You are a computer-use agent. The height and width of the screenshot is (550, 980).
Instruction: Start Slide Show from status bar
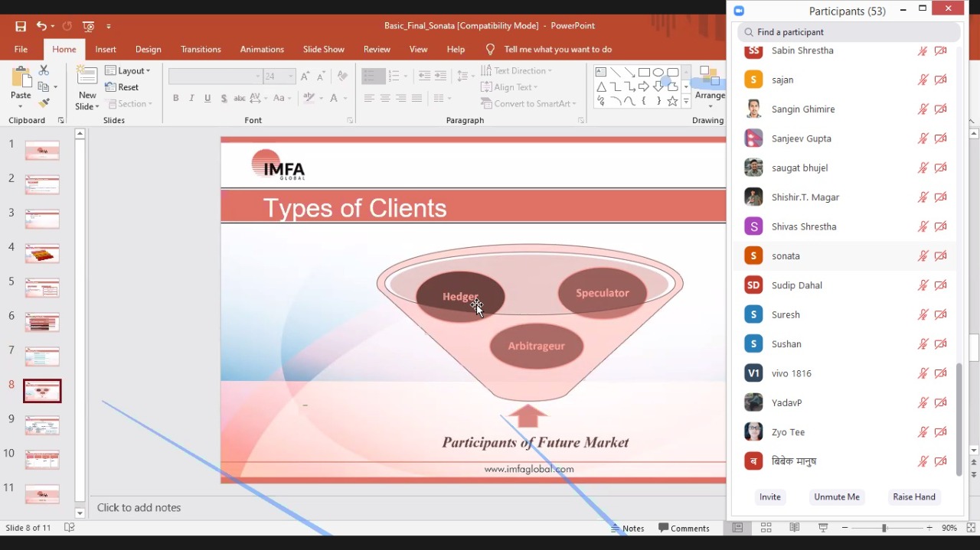click(x=823, y=528)
